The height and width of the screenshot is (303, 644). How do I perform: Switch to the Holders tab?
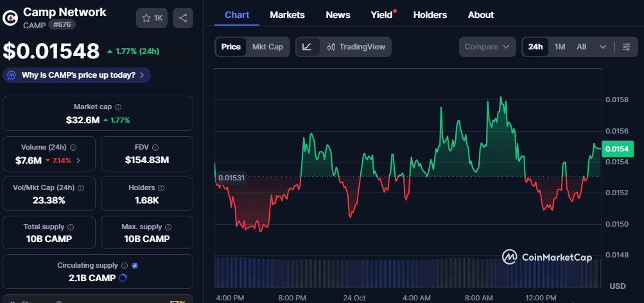pos(430,15)
